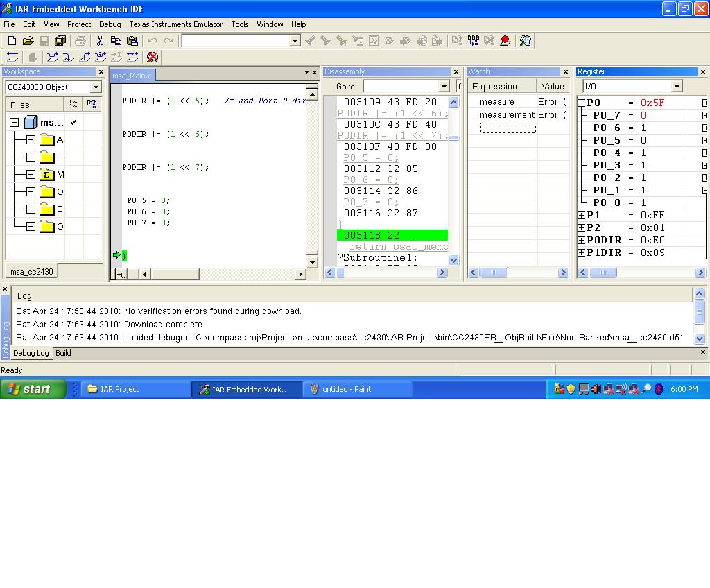Open the Tools menu
The height and width of the screenshot is (588, 710).
(239, 24)
